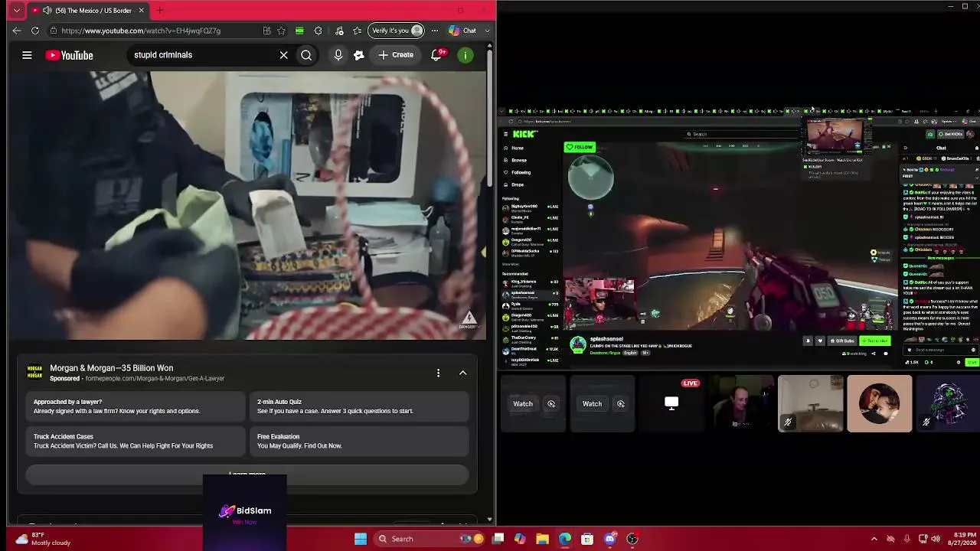The height and width of the screenshot is (551, 980).
Task: Click the 'Verify it's you' profile button
Action: [396, 31]
